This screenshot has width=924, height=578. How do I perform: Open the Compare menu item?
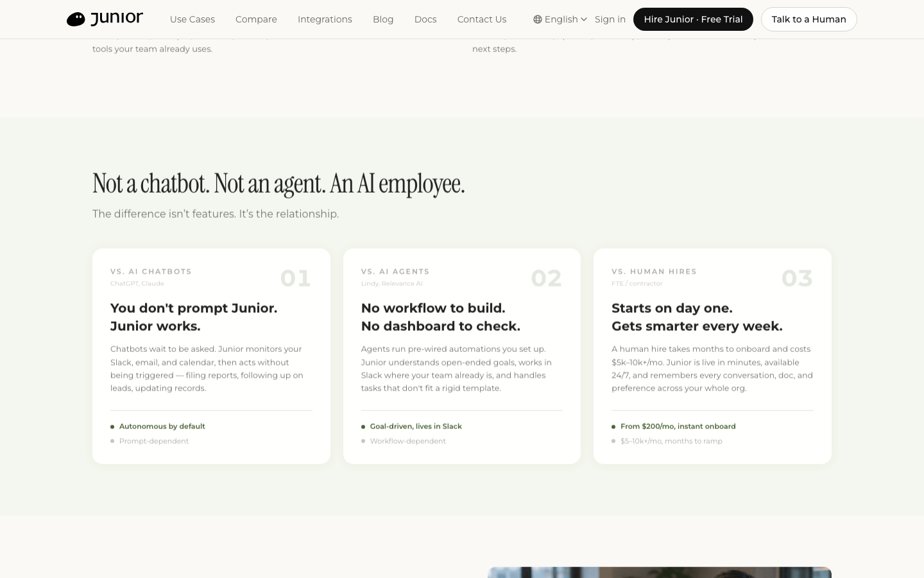click(256, 19)
